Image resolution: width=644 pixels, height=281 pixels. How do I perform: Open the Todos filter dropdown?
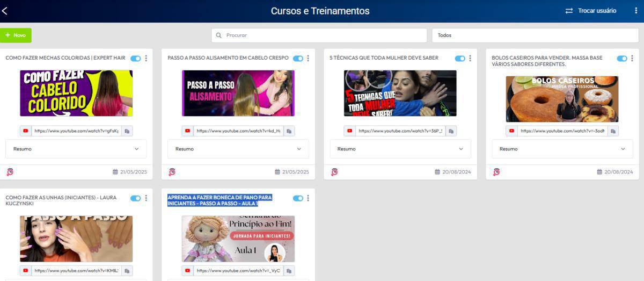tap(535, 35)
